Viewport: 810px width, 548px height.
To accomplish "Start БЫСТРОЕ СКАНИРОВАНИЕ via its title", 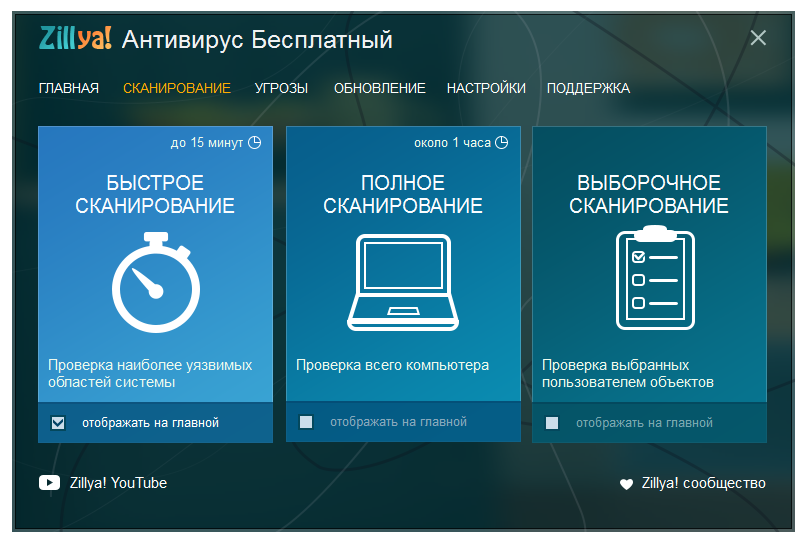I will 155,194.
